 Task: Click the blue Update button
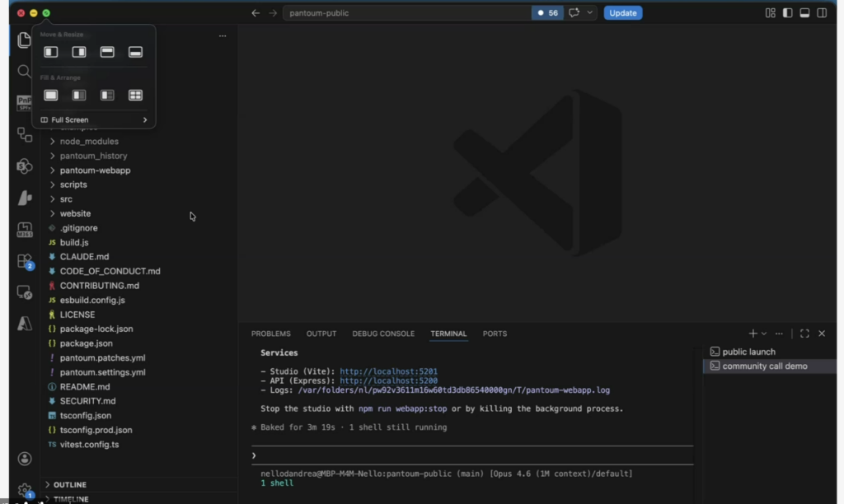point(622,13)
